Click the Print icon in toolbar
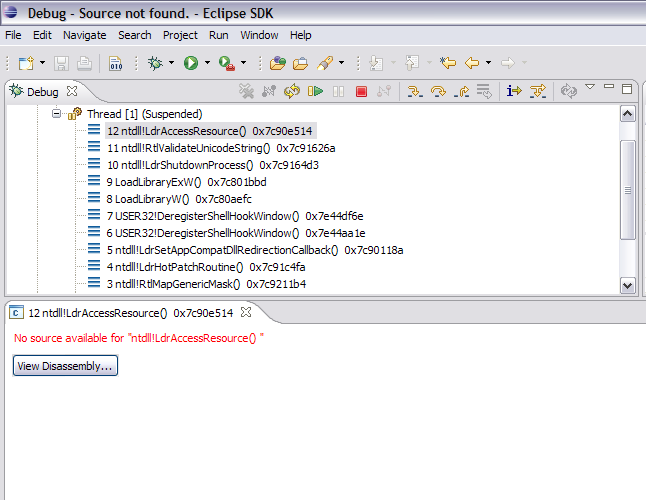Image resolution: width=646 pixels, height=500 pixels. tap(84, 63)
